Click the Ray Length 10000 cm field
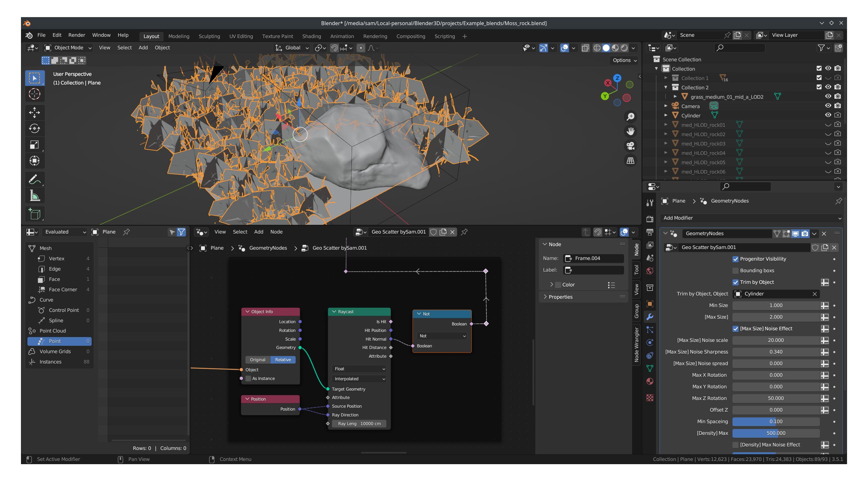This screenshot has height=489, width=868. pos(359,424)
